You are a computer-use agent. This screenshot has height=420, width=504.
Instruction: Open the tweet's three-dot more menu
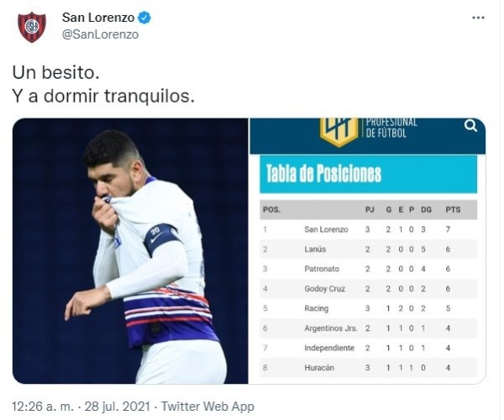pyautogui.click(x=478, y=18)
